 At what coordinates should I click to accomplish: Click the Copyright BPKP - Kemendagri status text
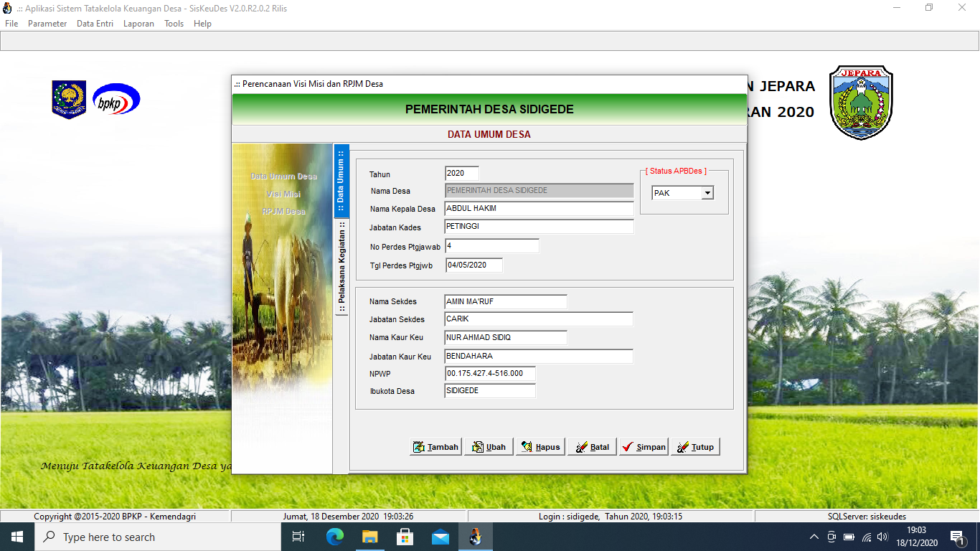point(115,517)
